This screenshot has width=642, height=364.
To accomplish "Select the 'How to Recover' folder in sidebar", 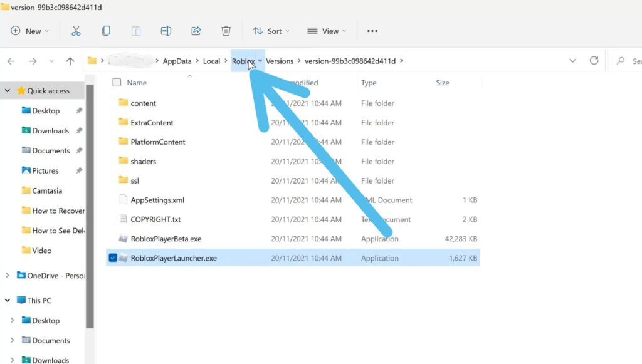I will pyautogui.click(x=58, y=211).
